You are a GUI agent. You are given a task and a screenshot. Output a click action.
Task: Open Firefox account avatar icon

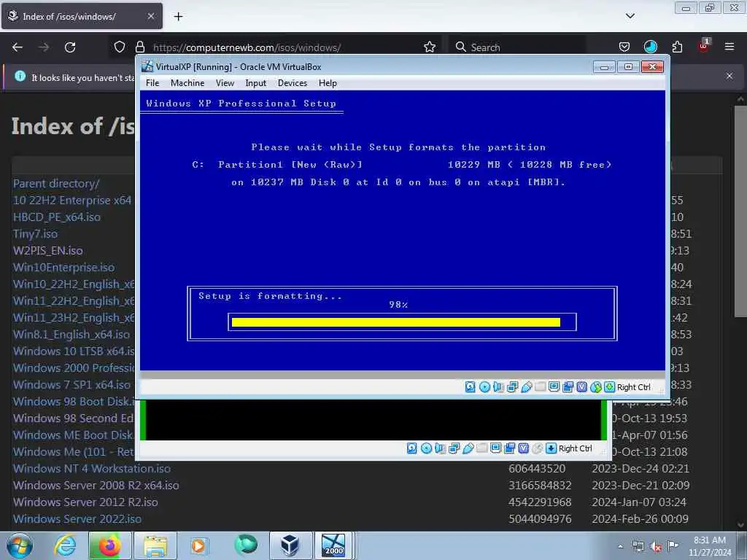650,47
